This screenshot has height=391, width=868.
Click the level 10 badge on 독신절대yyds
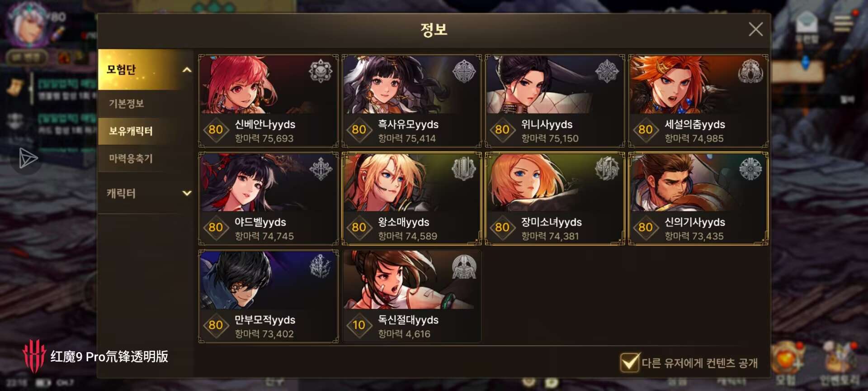pyautogui.click(x=359, y=325)
